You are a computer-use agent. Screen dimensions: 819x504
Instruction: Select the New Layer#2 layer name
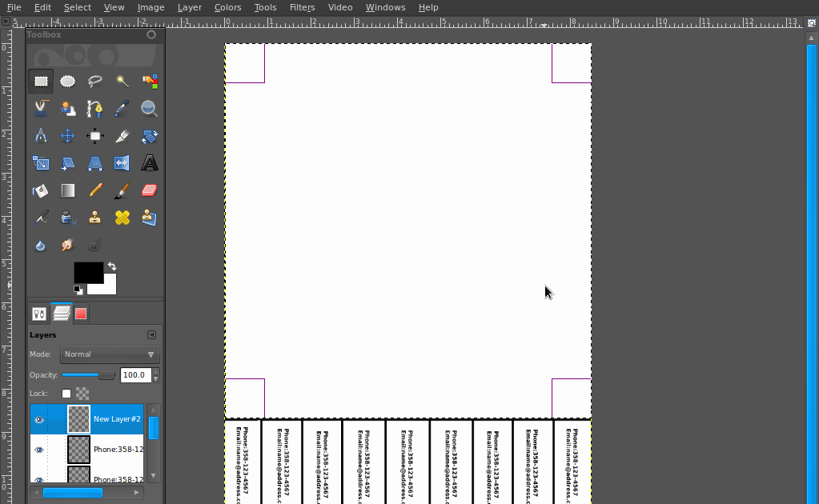pos(117,419)
